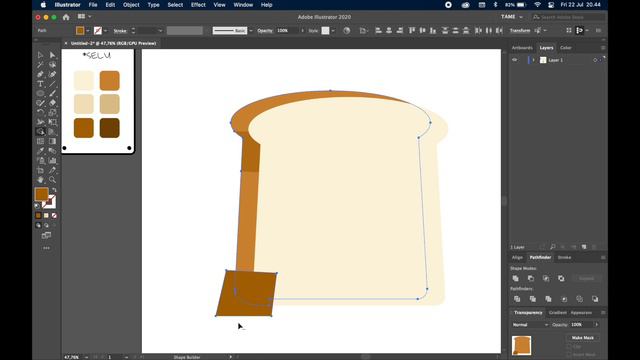Screen dimensions: 640x360
Task: Click the control bar fill swatch
Action: (80, 31)
